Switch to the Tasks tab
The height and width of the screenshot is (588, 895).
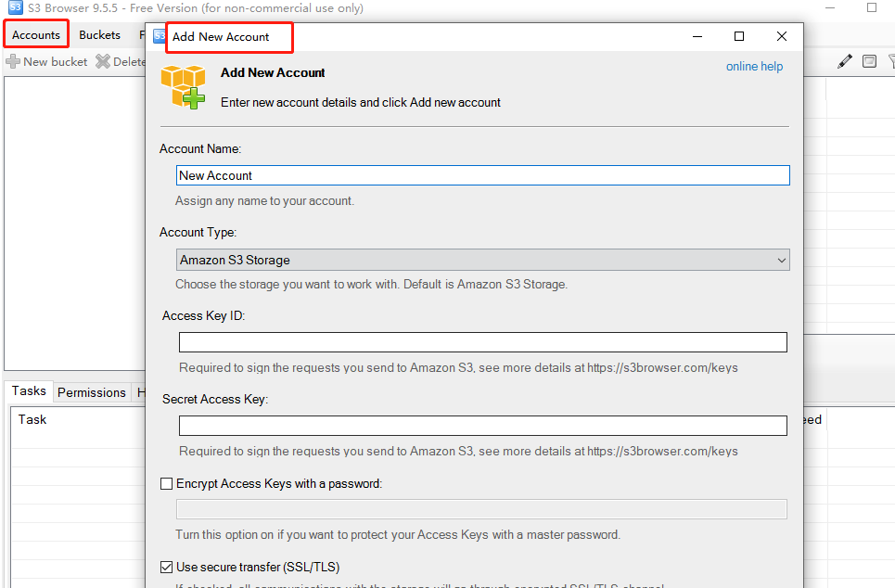[x=29, y=391]
